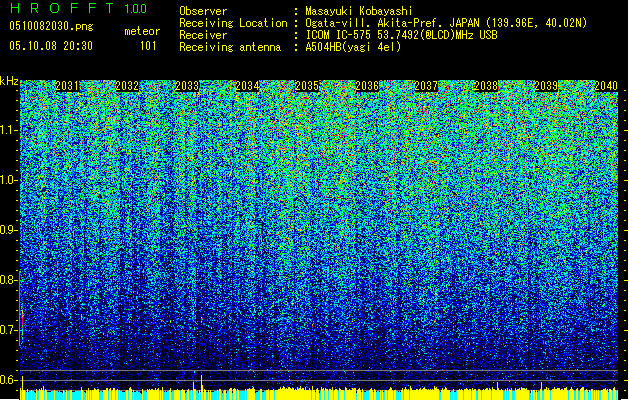Viewport: 629px width, 400px height.
Task: Click the 2035 time marker
Action: click(307, 87)
